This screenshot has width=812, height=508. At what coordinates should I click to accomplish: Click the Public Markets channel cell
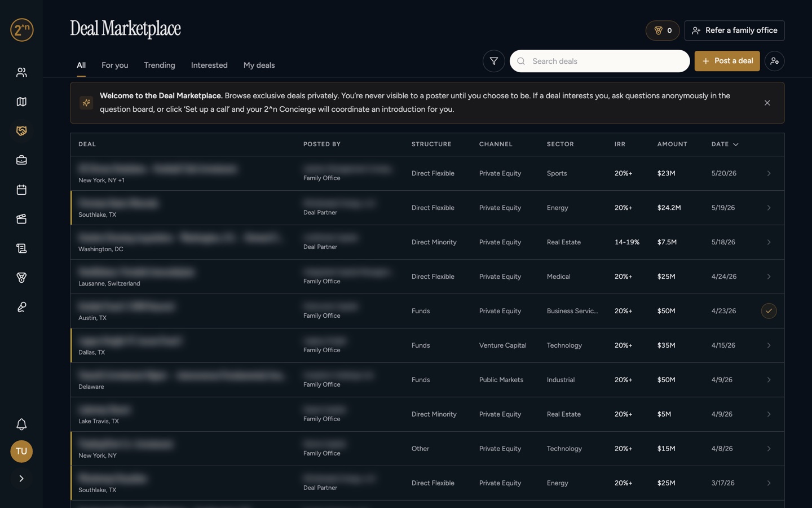click(501, 380)
